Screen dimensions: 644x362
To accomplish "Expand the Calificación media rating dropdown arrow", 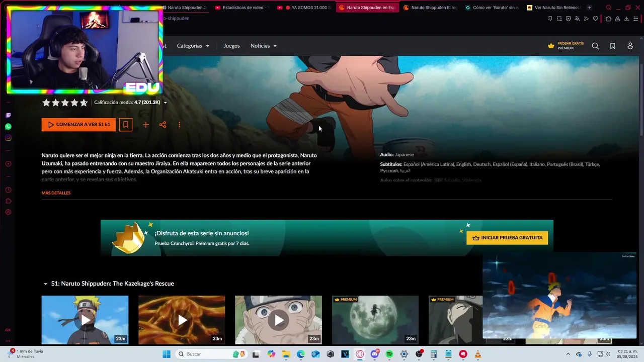I will 165,103.
